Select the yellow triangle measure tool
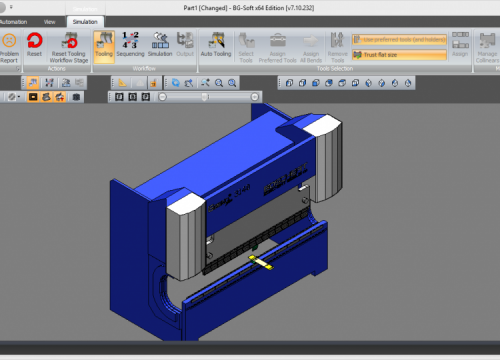The width and height of the screenshot is (500, 360). coord(122,83)
